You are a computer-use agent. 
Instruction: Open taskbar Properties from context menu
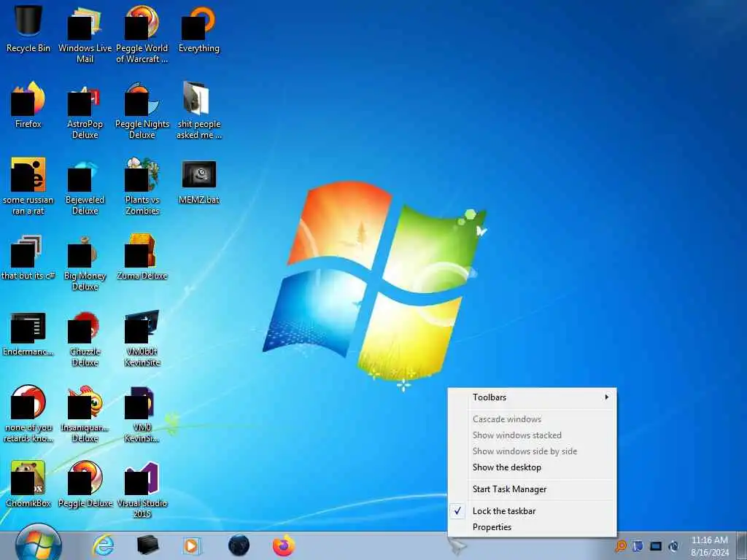click(532, 527)
